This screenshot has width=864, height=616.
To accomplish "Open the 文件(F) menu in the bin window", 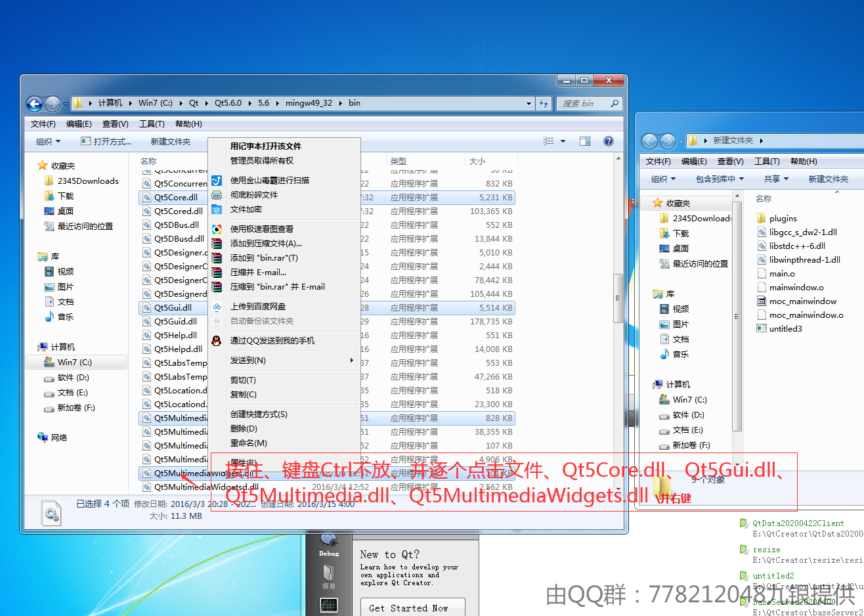I will point(43,124).
